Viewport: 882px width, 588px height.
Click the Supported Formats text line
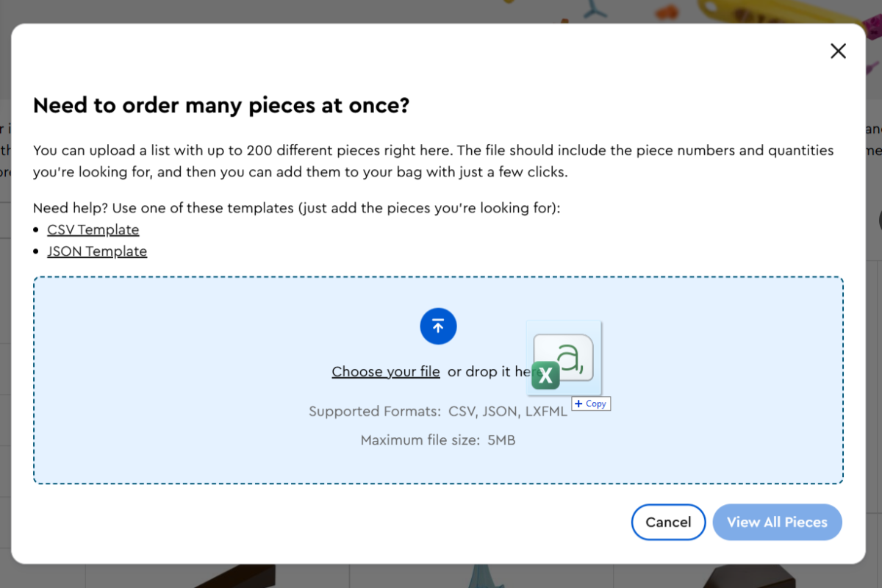438,412
